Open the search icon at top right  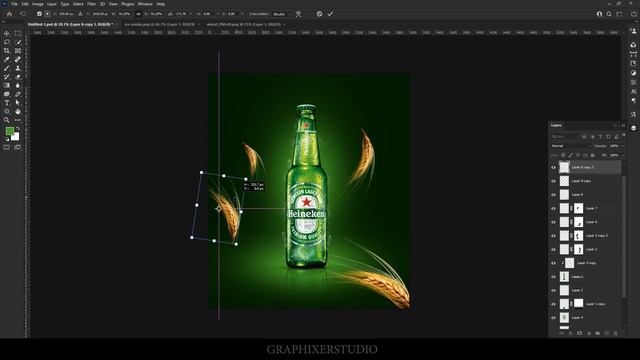(609, 14)
